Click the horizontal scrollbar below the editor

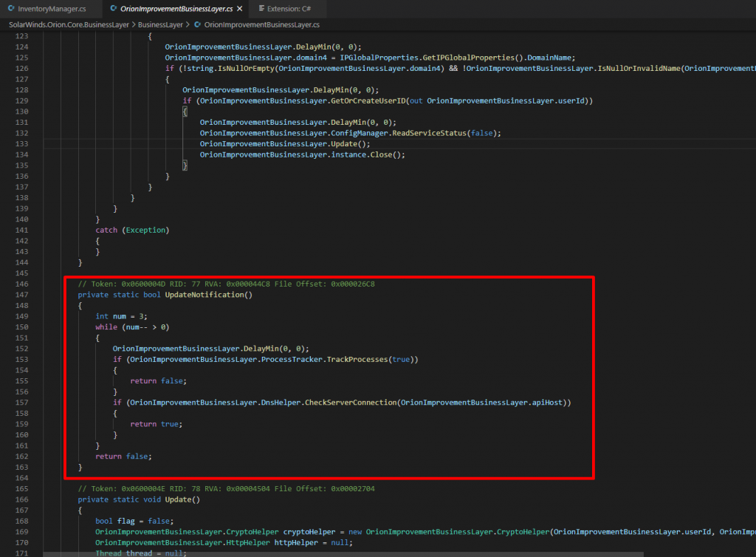coord(343,555)
